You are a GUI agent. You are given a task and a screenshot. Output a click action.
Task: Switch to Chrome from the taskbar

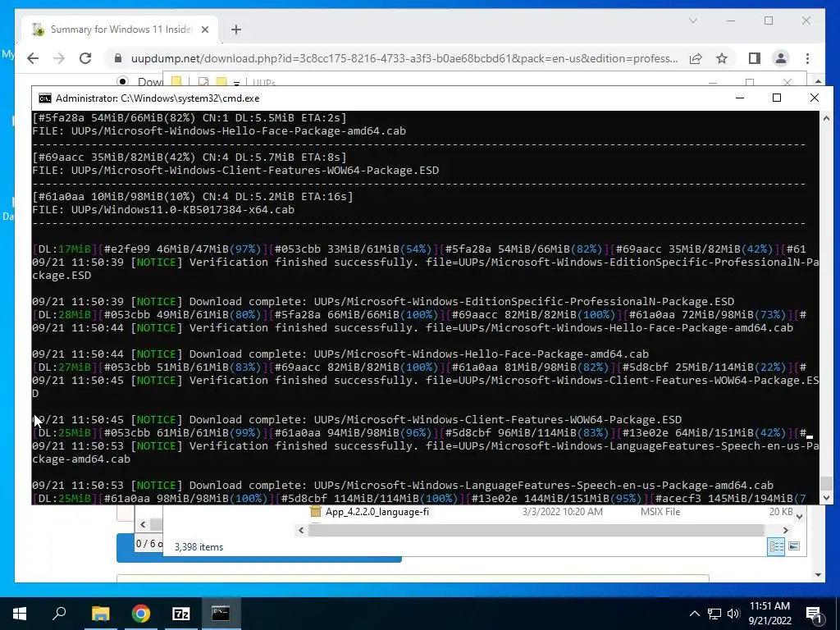[x=141, y=614]
